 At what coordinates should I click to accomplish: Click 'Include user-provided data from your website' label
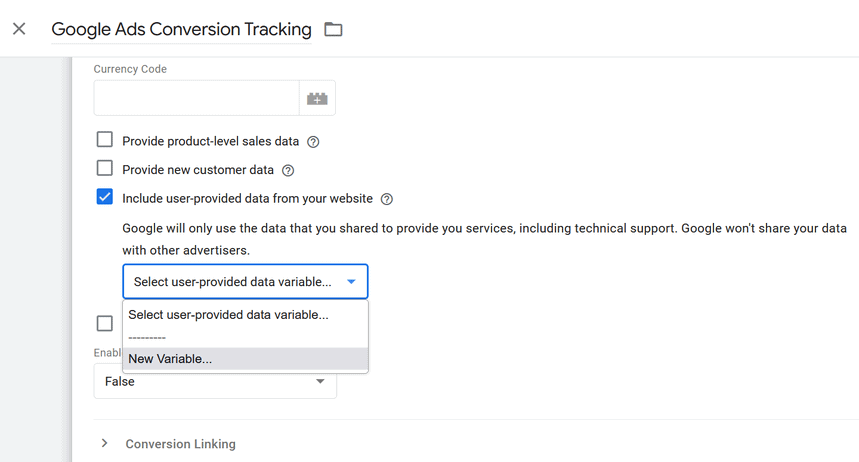247,199
